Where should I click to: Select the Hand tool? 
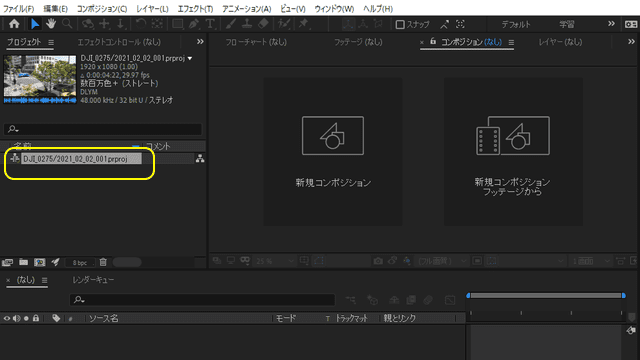point(51,24)
